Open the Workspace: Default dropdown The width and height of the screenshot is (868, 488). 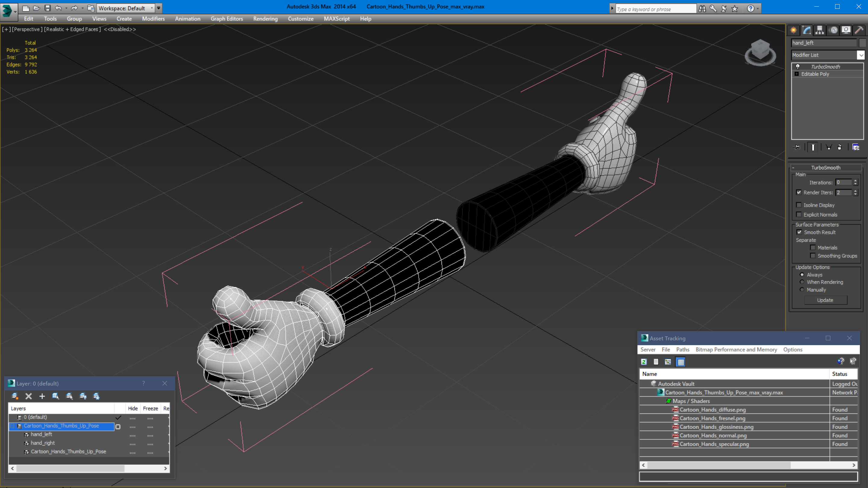pyautogui.click(x=125, y=8)
